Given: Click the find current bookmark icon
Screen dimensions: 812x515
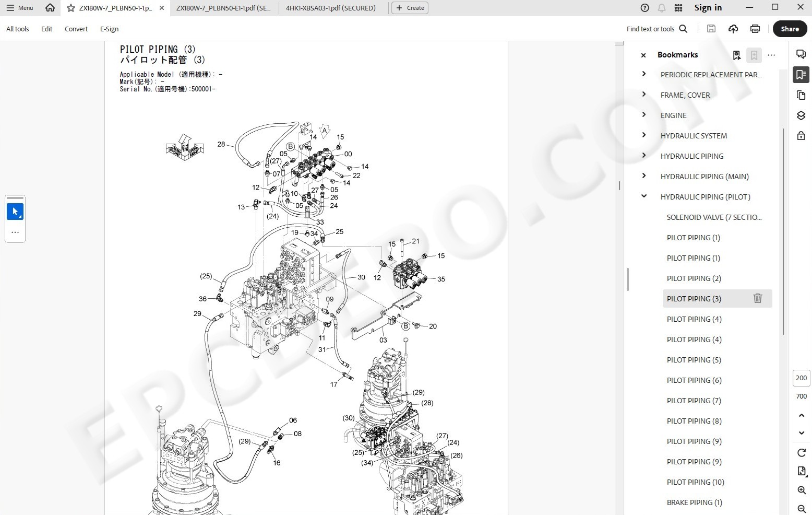Looking at the screenshot, I should (x=736, y=55).
